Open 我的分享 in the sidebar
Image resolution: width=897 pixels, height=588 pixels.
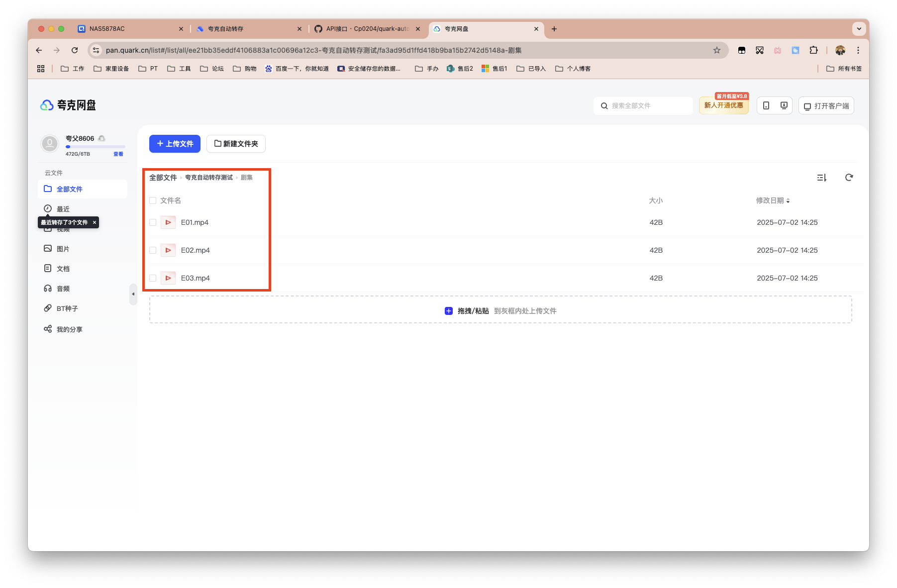[x=69, y=329]
